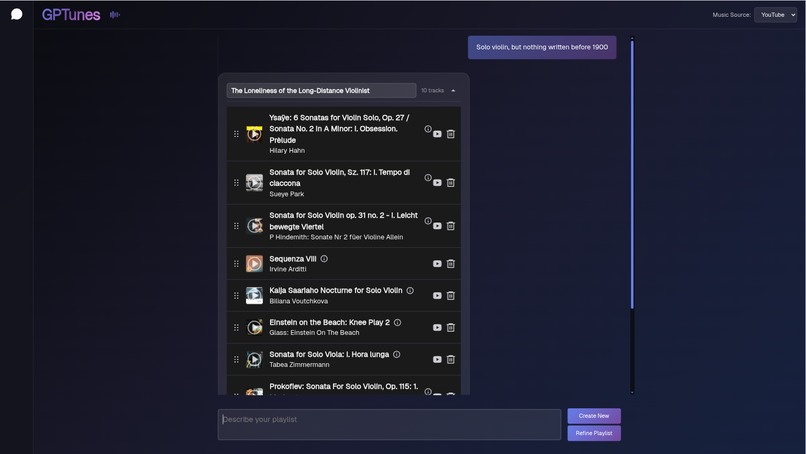This screenshot has width=806, height=454.
Task: Open Ysaÿe Sonata track on YouTube
Action: pos(437,134)
